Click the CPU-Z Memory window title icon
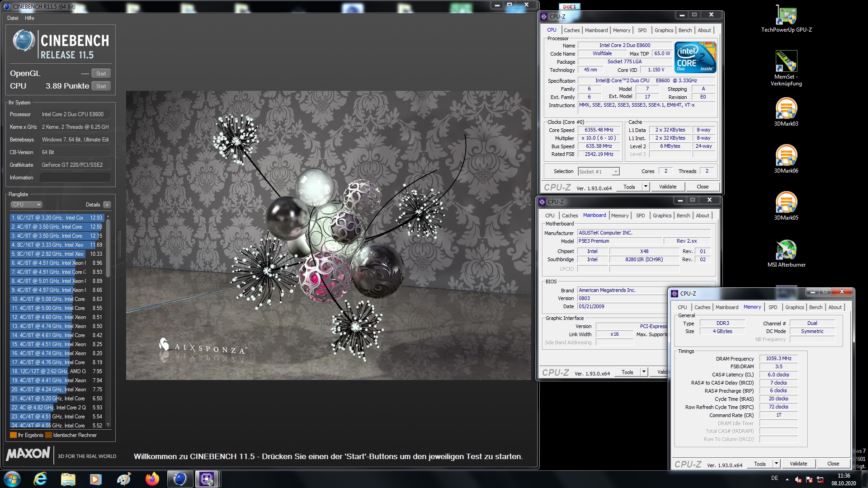Image resolution: width=868 pixels, height=488 pixels. pos(675,293)
